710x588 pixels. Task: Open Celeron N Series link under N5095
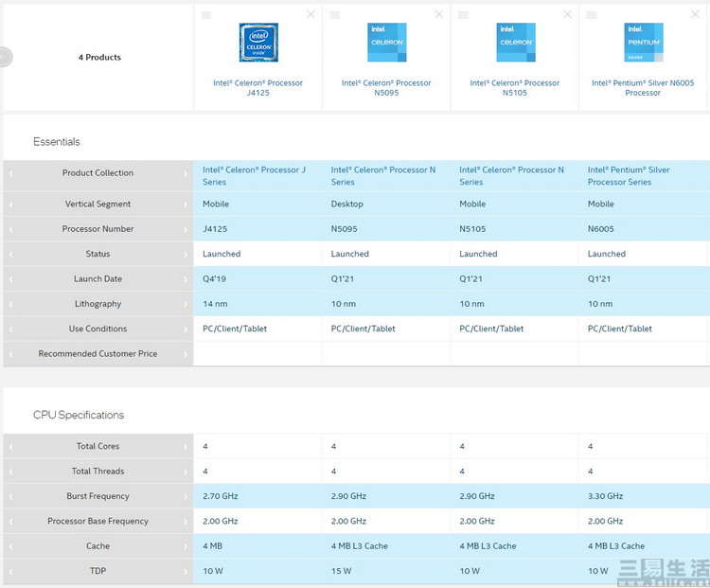(383, 176)
